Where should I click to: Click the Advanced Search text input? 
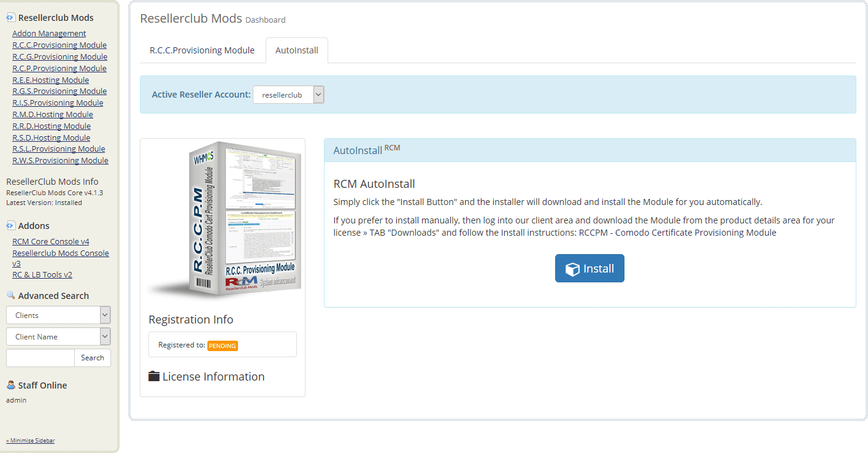pos(40,358)
